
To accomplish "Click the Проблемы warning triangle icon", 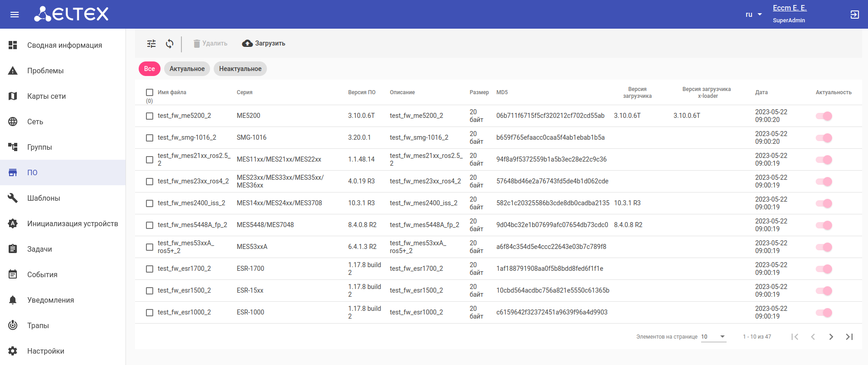I will pyautogui.click(x=13, y=71).
